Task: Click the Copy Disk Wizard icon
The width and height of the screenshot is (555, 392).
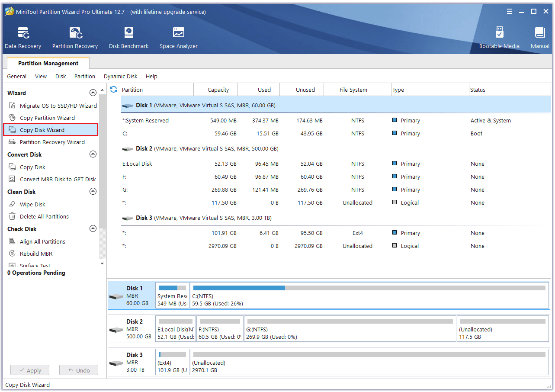Action: pyautogui.click(x=12, y=130)
